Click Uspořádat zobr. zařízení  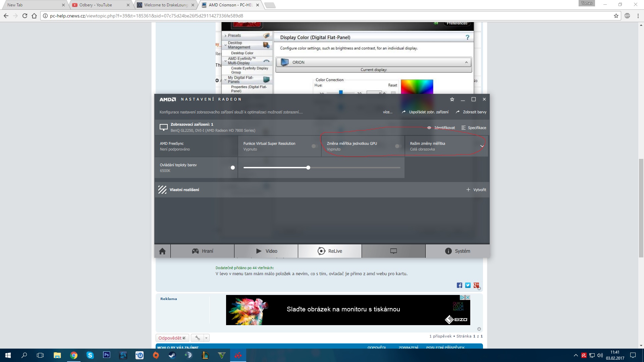(425, 112)
